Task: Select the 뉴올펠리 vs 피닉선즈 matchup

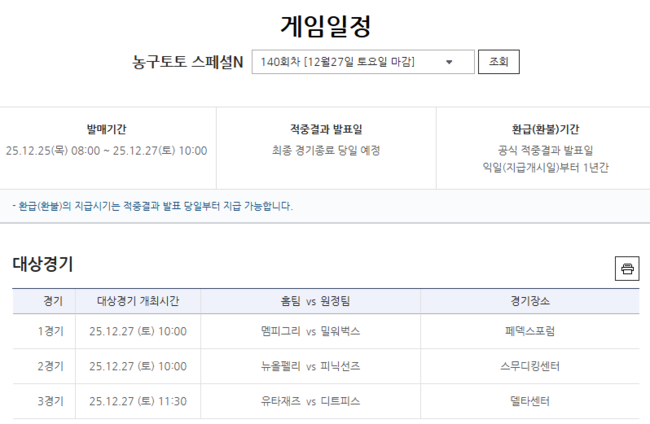Action: [310, 366]
